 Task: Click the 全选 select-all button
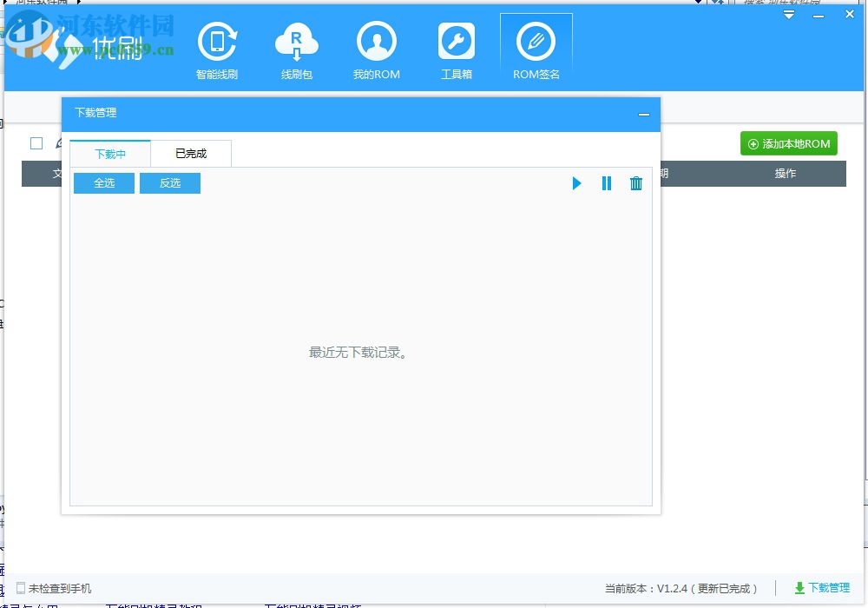104,183
